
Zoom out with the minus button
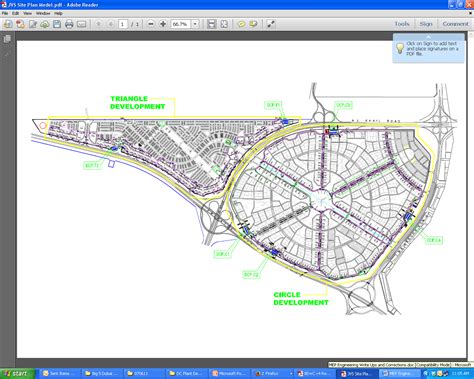coord(151,24)
